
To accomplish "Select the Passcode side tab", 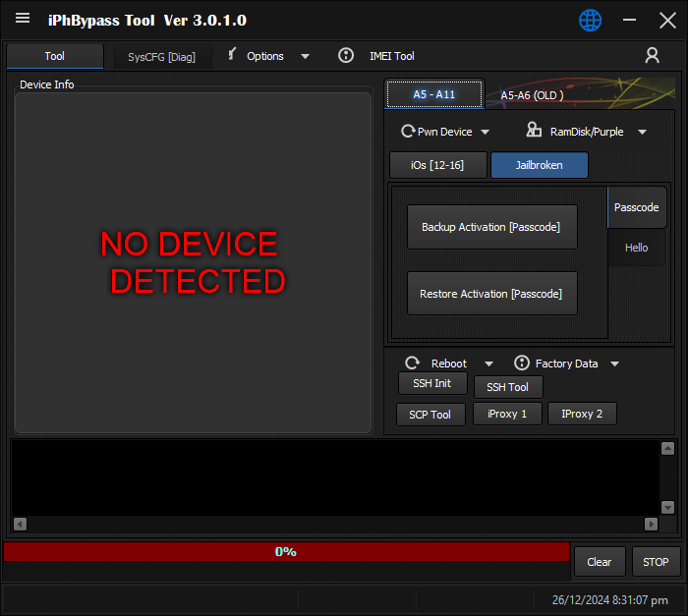I will pyautogui.click(x=636, y=207).
